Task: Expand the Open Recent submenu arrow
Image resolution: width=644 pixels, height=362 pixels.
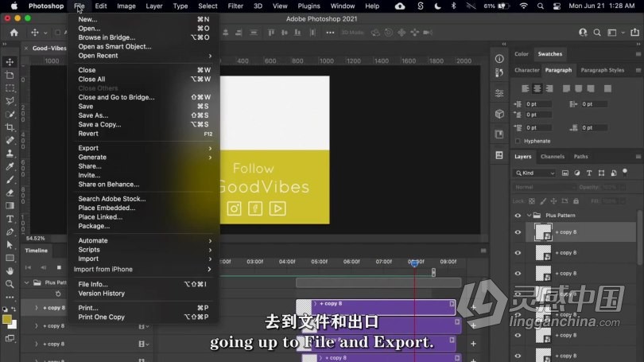Action: 210,56
